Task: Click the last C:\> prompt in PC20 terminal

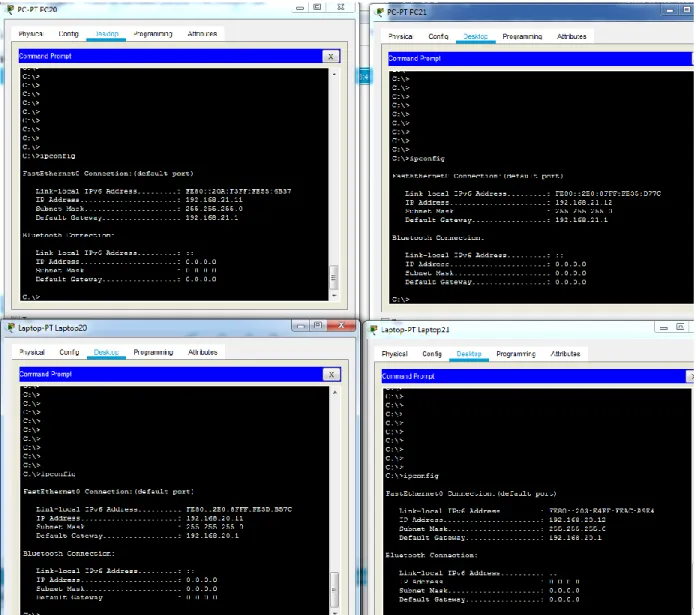Action: pyautogui.click(x=31, y=297)
